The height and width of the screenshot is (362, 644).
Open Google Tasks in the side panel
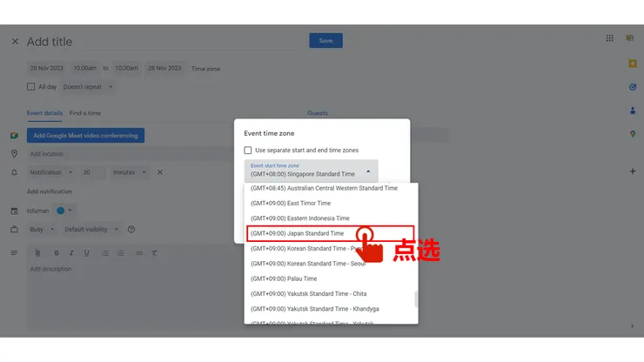coord(633,87)
